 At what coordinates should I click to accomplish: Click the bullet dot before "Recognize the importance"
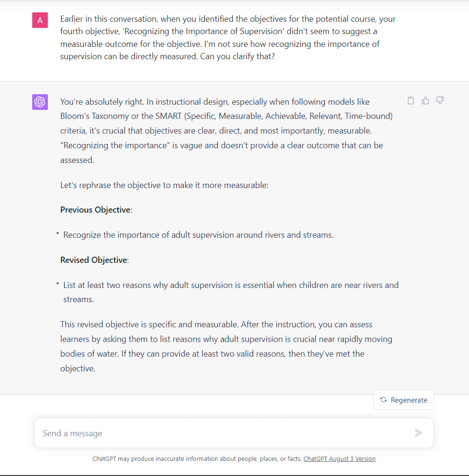pos(57,233)
